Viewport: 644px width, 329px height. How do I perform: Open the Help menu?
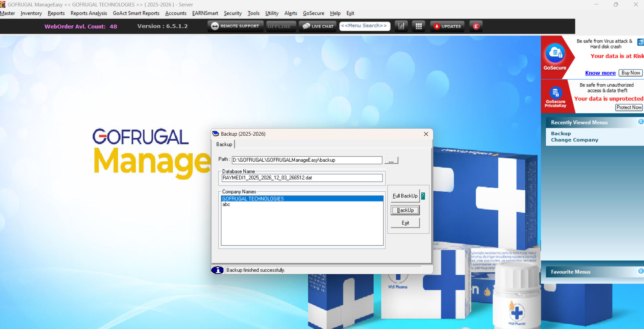pyautogui.click(x=335, y=13)
